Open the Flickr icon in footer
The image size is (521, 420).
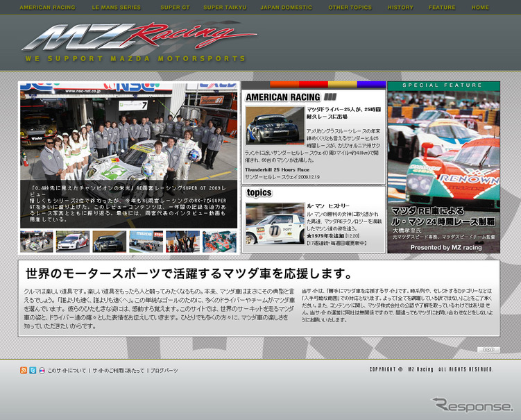pos(42,370)
